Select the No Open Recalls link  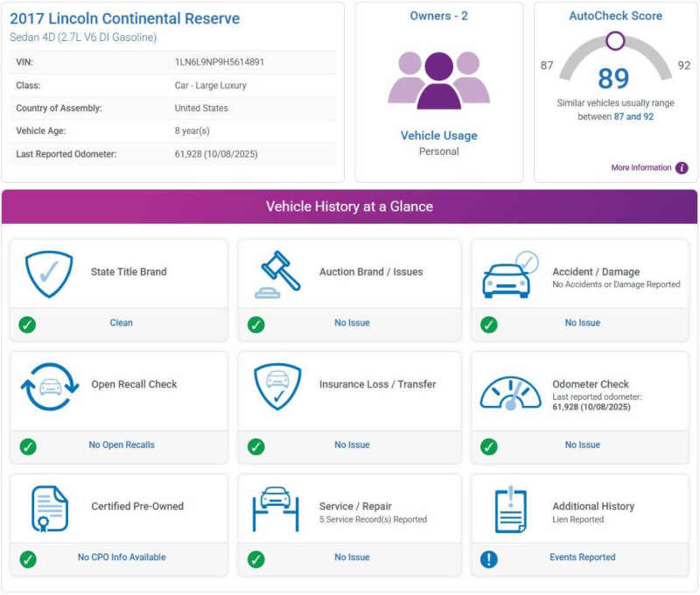coord(121,444)
